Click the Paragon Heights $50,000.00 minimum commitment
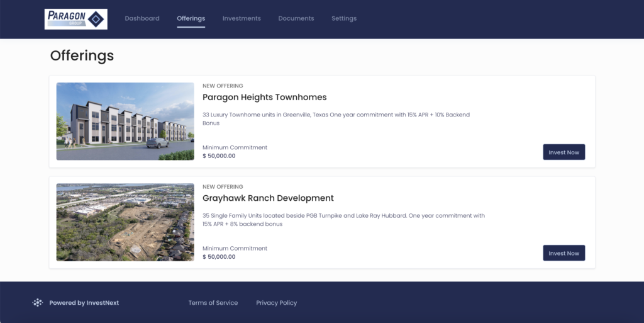 (219, 156)
